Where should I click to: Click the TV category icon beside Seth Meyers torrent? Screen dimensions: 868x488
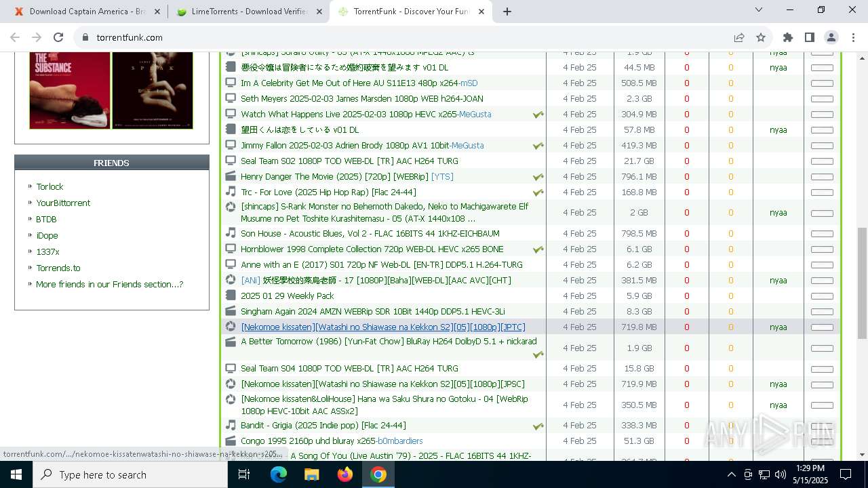[231, 98]
